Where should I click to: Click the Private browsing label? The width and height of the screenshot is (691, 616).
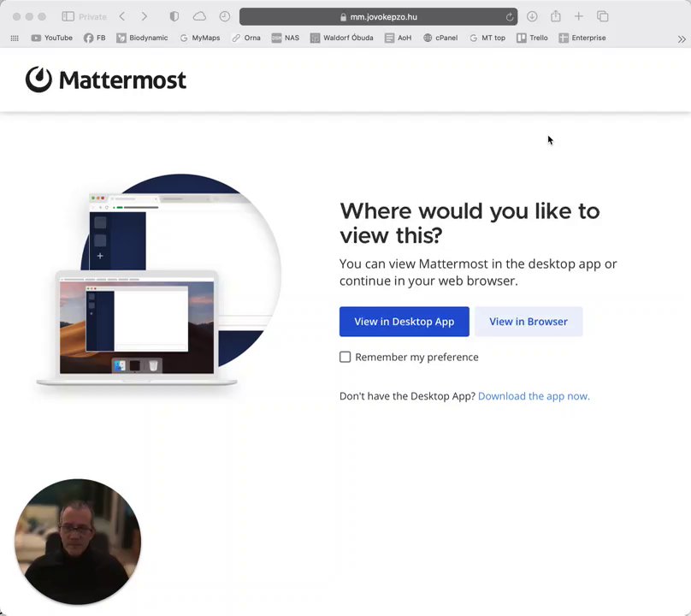[x=92, y=17]
